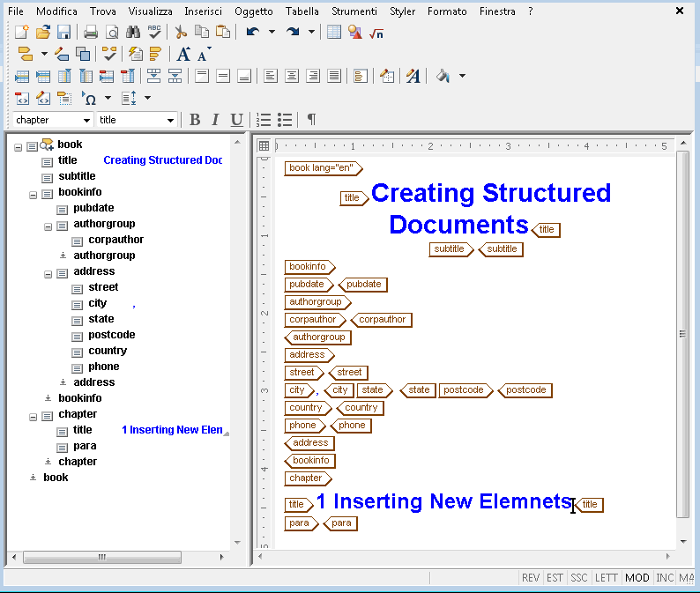Image resolution: width=700 pixels, height=593 pixels.
Task: Toggle the bulleted list button
Action: pyautogui.click(x=285, y=120)
